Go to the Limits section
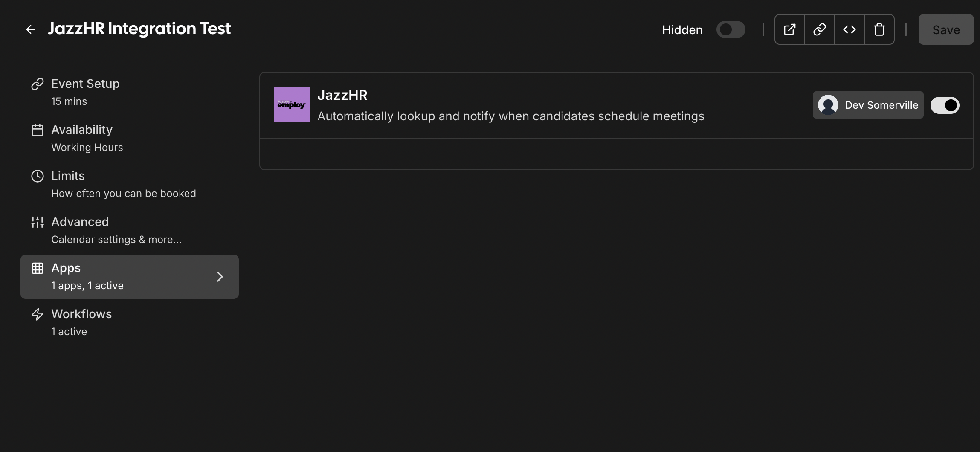Viewport: 980px width, 452px height. [x=67, y=176]
